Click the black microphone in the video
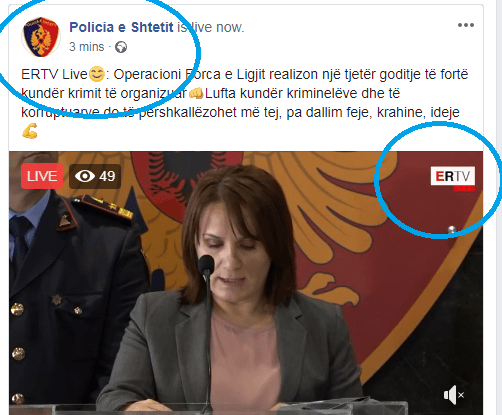 [206, 267]
